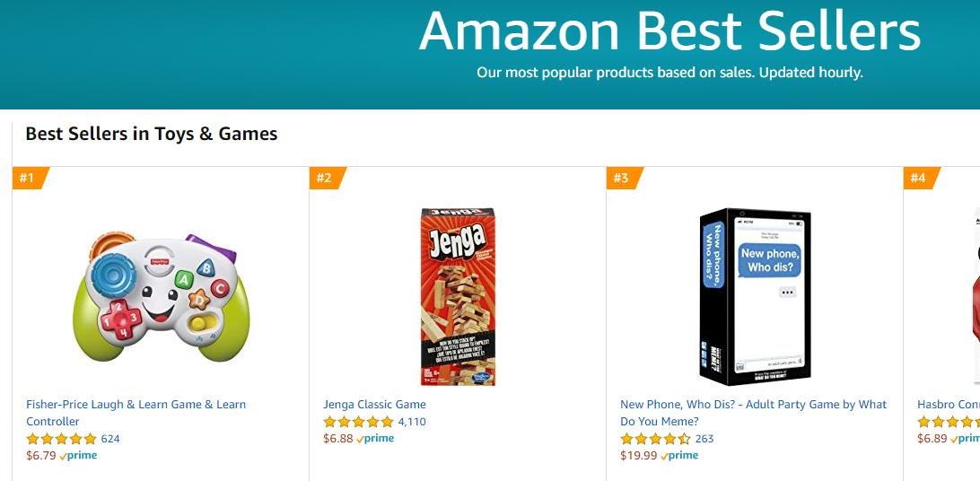
Task: Click the #2 rank badge
Action: 325,178
